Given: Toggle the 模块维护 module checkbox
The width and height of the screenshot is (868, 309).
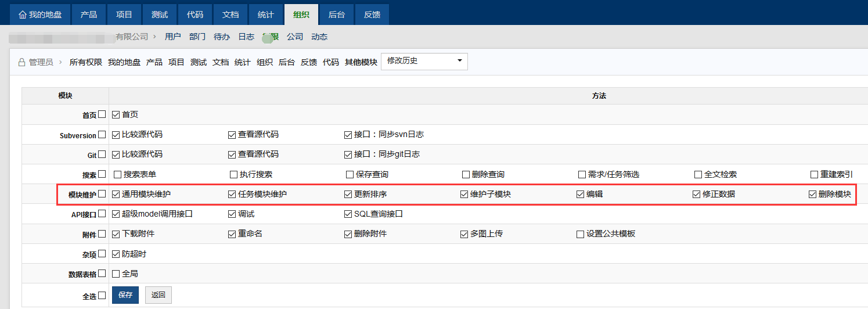Looking at the screenshot, I should (102, 194).
